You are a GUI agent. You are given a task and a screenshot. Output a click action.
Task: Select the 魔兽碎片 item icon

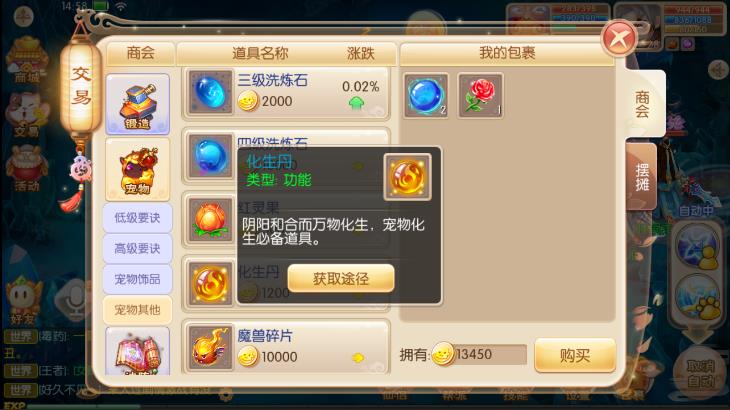210,347
